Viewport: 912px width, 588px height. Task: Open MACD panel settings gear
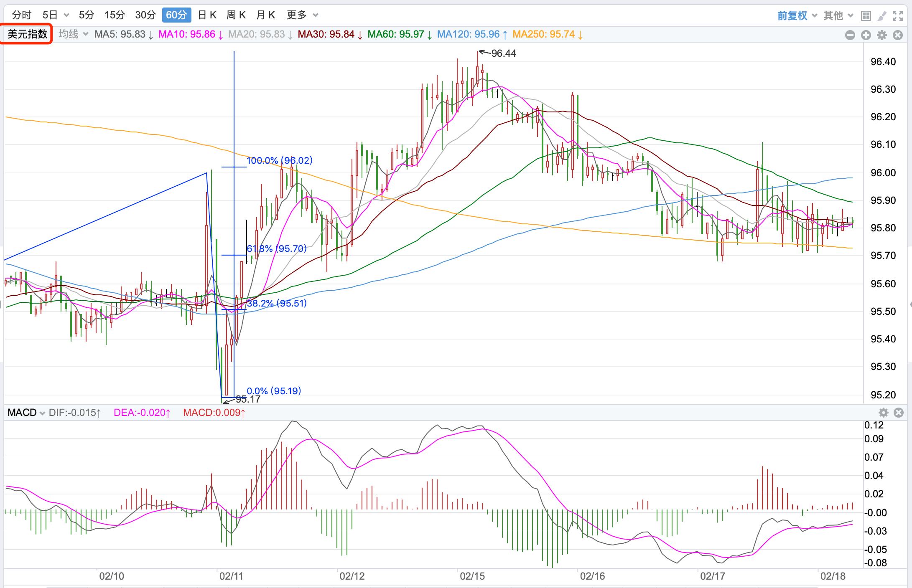click(x=883, y=413)
